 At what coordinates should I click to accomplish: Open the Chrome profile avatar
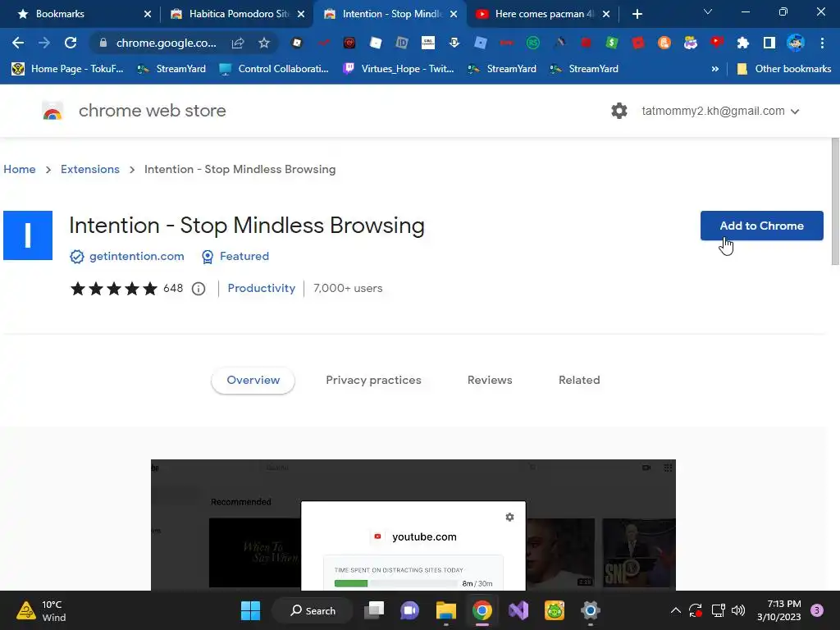tap(796, 43)
